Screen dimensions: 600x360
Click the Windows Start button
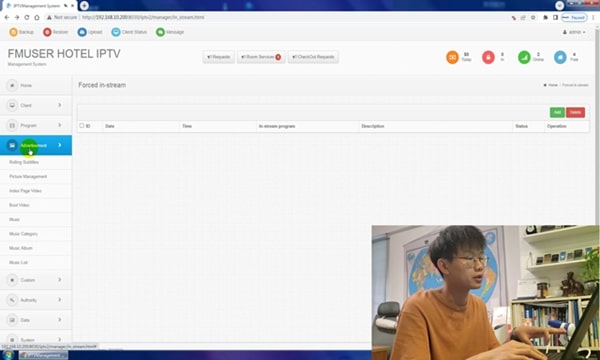(8, 355)
